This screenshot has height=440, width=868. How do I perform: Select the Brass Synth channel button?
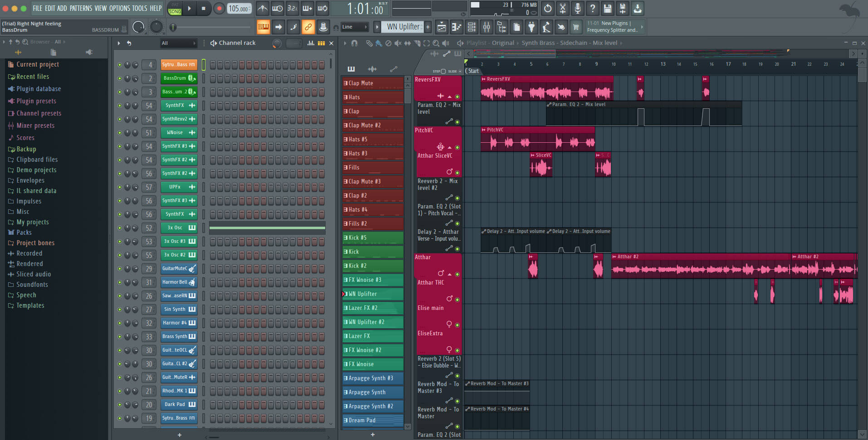point(179,337)
